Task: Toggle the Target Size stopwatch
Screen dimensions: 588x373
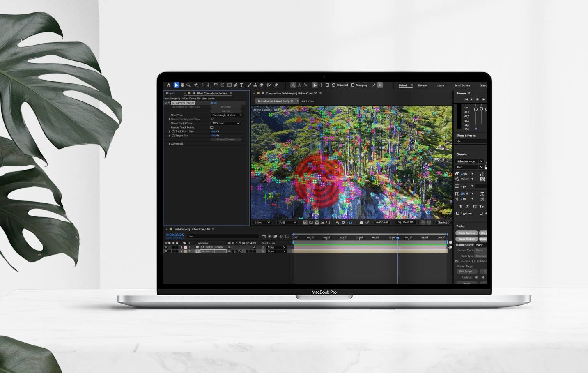Action: click(173, 136)
